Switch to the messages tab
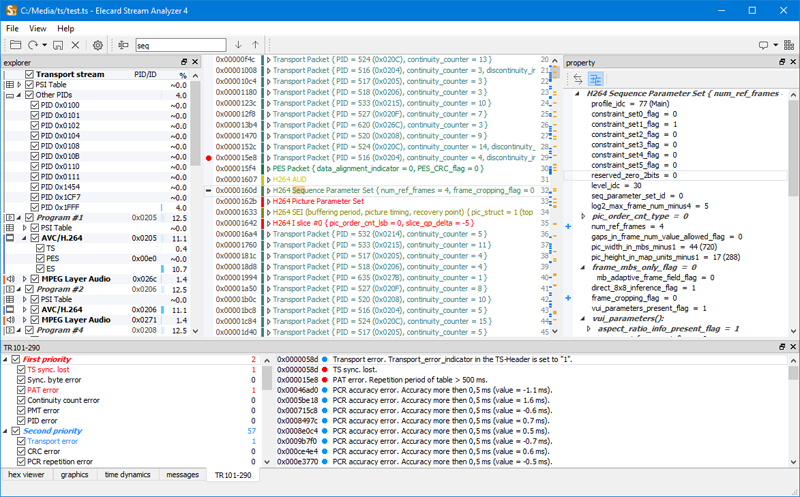This screenshot has height=497, width=800. click(182, 475)
